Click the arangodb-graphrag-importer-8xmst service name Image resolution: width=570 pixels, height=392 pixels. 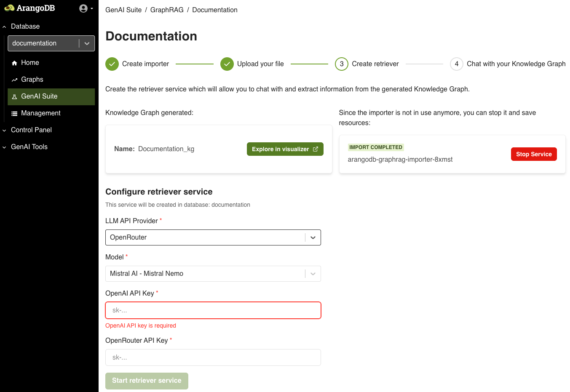pyautogui.click(x=400, y=160)
